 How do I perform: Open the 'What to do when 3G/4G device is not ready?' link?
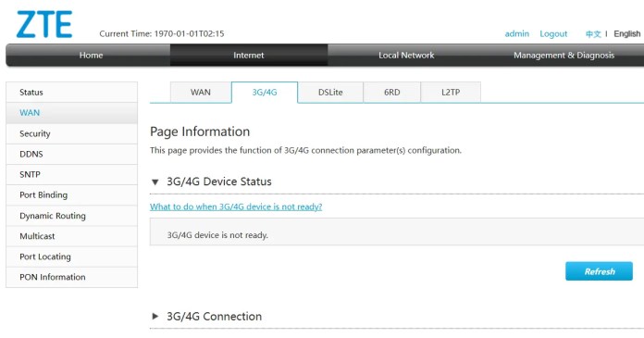(236, 207)
